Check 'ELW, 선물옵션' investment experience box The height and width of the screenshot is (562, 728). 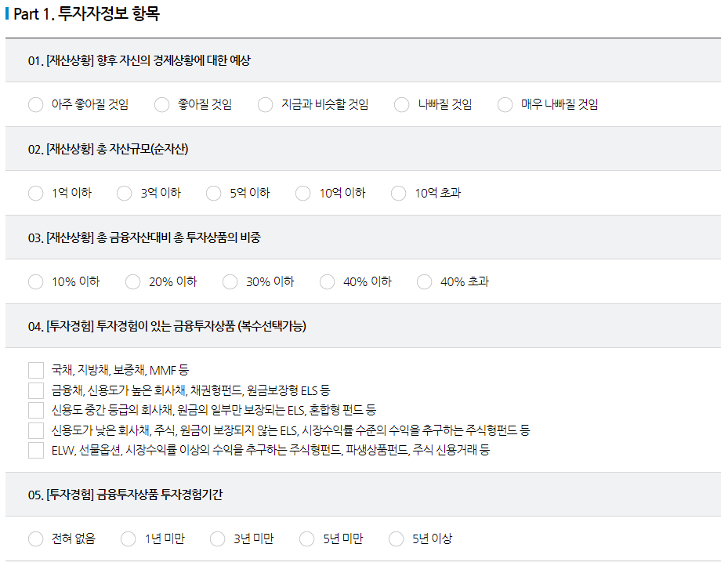[36, 451]
